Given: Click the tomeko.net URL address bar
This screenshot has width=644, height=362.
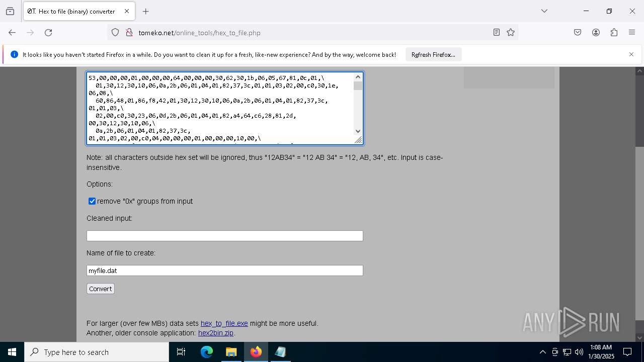Looking at the screenshot, I should (312, 33).
